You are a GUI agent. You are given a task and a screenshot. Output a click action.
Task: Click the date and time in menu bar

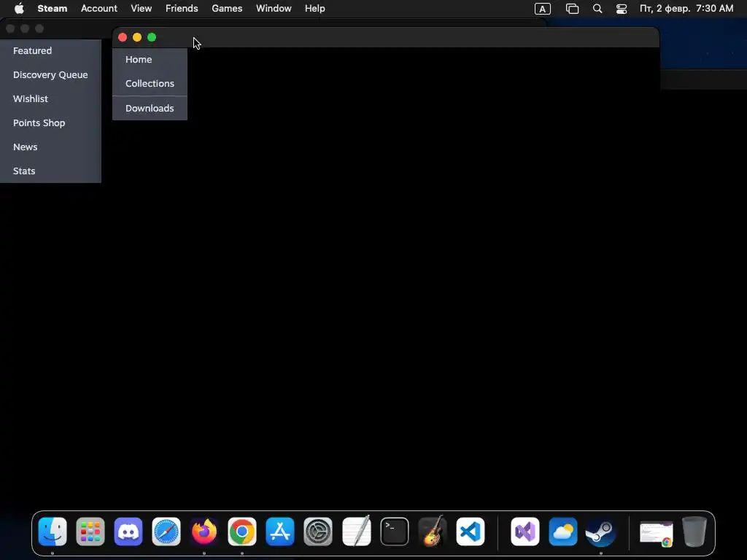686,9
